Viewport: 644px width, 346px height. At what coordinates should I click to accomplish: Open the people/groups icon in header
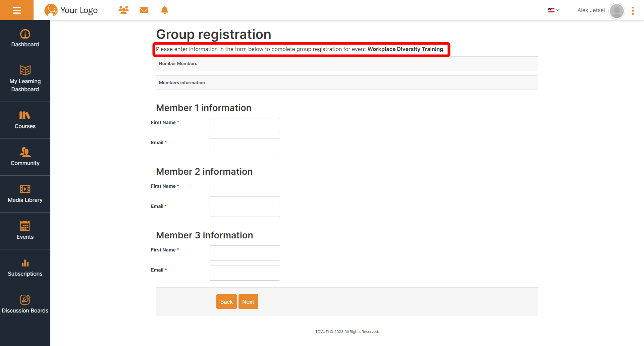[123, 10]
